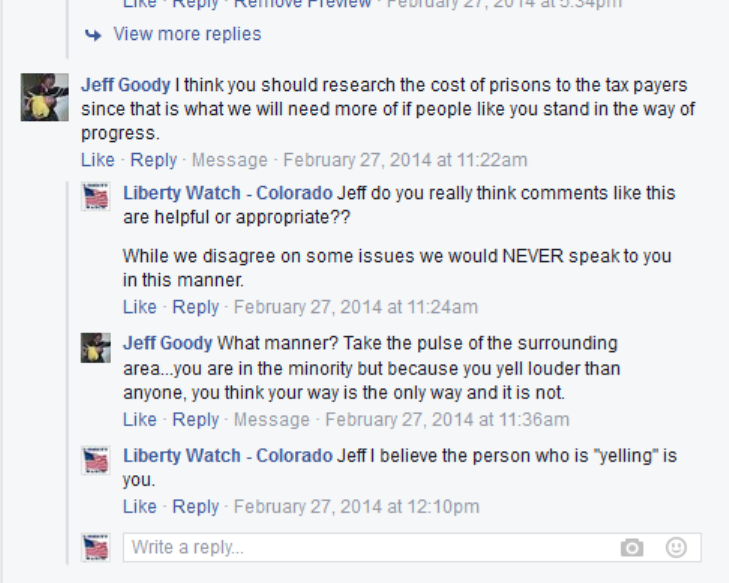Reply to the 11:36am Jeff Goody comment
Screen dimensions: 729x583
pos(195,419)
